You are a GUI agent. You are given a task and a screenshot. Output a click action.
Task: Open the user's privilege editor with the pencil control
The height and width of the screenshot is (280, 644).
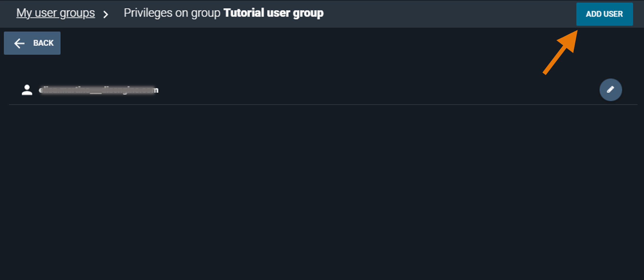pos(610,90)
